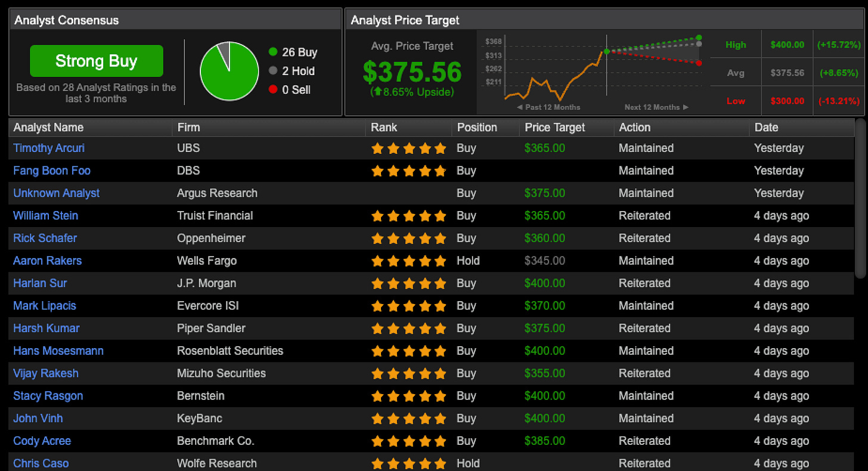Select Wolfe Research firm cell
This screenshot has height=471, width=868.
217,463
